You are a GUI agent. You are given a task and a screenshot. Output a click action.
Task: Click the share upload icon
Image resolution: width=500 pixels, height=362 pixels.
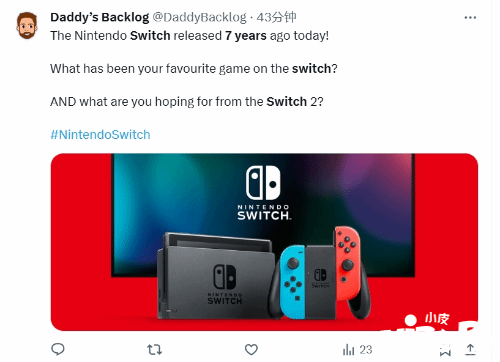pos(470,349)
